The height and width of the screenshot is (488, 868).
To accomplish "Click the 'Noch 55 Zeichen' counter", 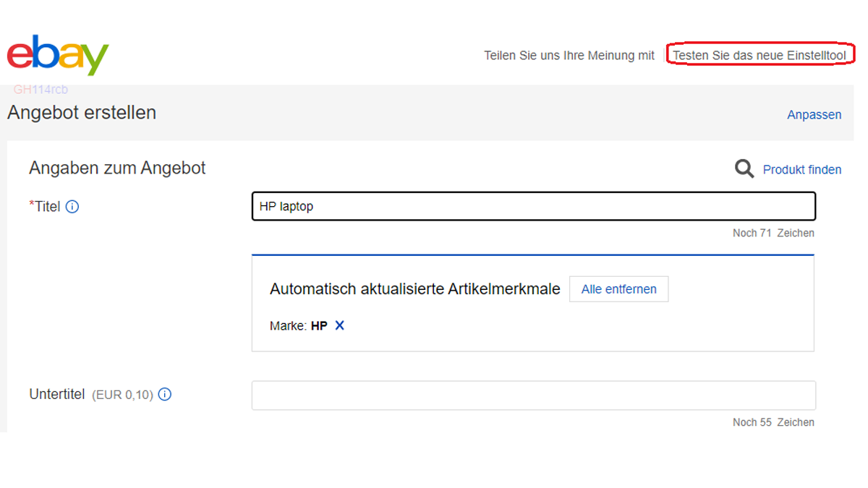I will point(773,422).
